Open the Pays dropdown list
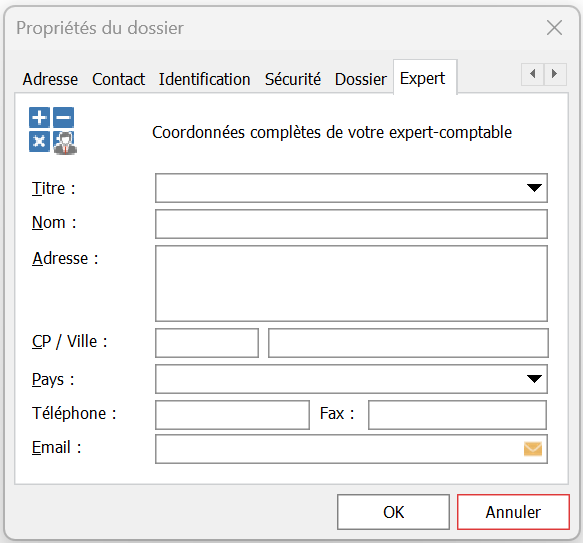 click(534, 379)
